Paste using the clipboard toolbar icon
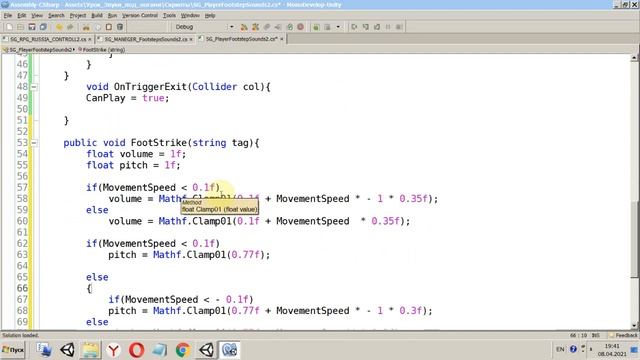Viewport: 640px width, 360px height. (x=109, y=27)
